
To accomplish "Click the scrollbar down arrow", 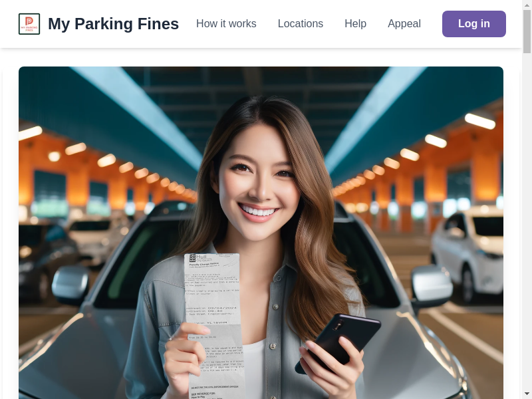I will (x=527, y=394).
